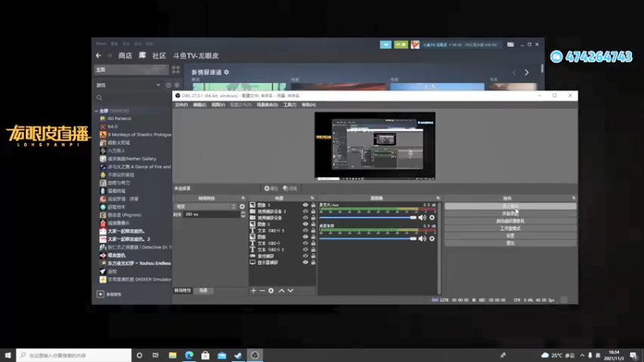Viewport: 644px width, 362px height.
Task: Open the 编辑(E) menu in OBS
Action: [199, 105]
